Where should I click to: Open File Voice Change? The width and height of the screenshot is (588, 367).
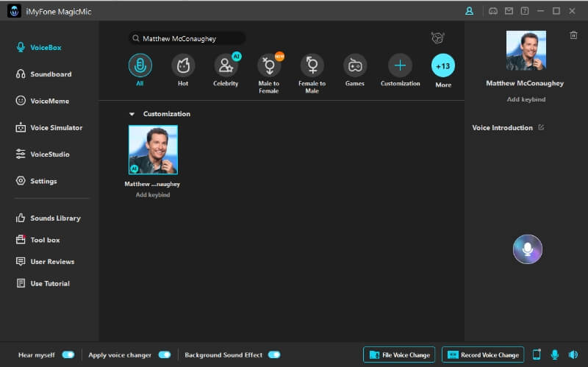(x=399, y=354)
